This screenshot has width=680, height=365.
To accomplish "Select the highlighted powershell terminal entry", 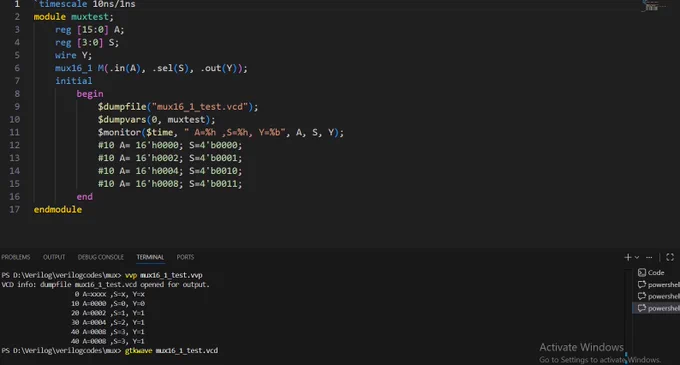I will point(656,308).
